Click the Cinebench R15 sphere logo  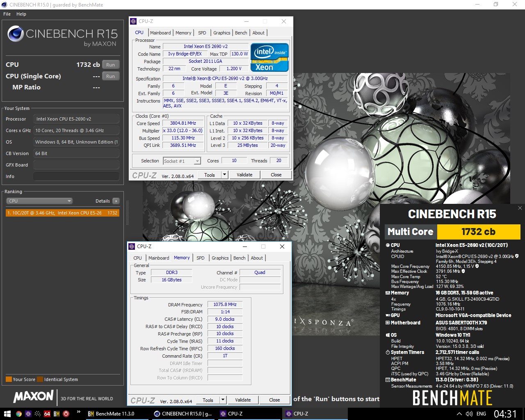(15, 34)
